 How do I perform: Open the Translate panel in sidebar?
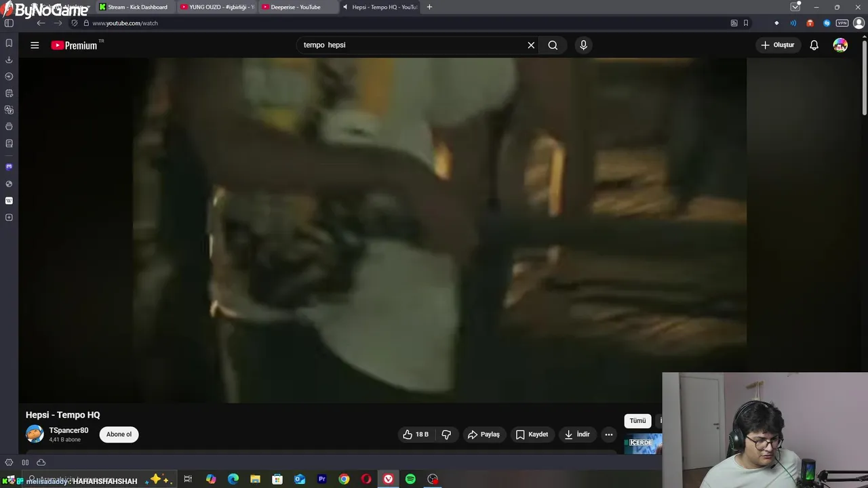(9, 110)
